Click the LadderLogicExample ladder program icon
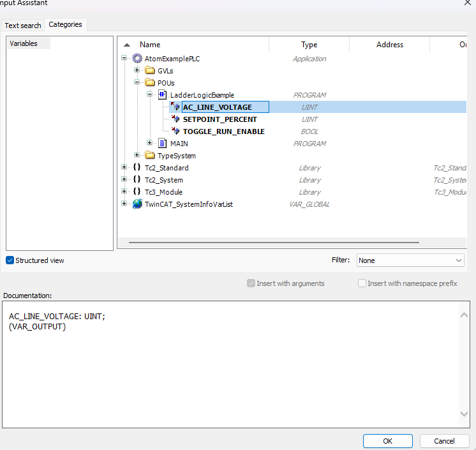The width and height of the screenshot is (476, 450). pos(163,94)
